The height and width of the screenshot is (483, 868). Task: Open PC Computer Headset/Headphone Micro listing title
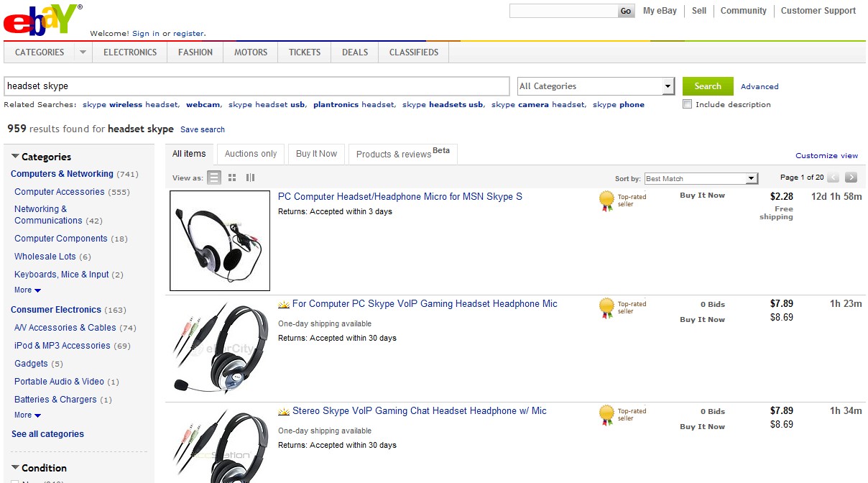coord(400,197)
